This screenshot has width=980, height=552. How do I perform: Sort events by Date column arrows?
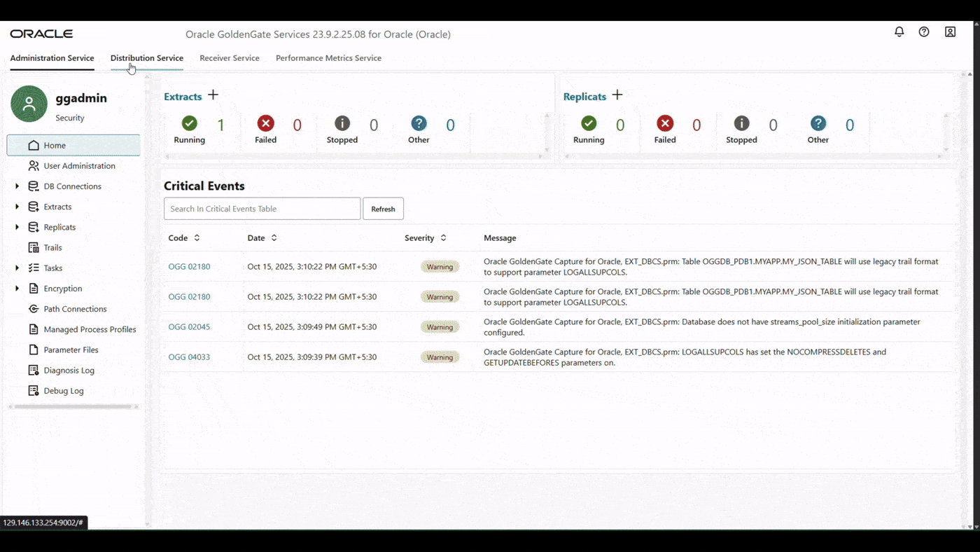click(x=274, y=238)
